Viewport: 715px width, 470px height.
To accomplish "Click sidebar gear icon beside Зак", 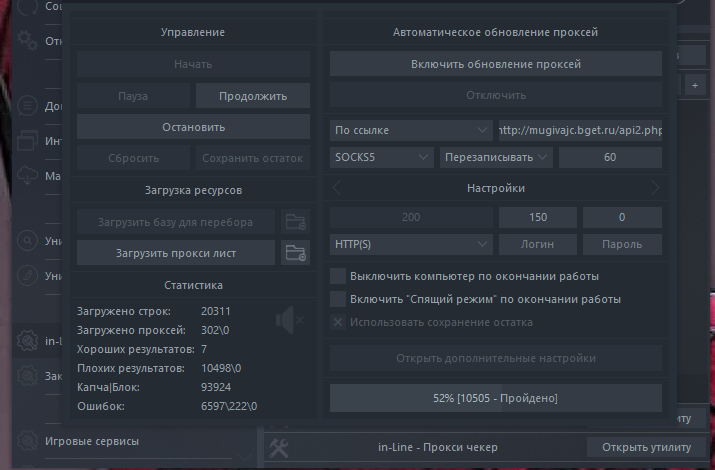I will [27, 376].
